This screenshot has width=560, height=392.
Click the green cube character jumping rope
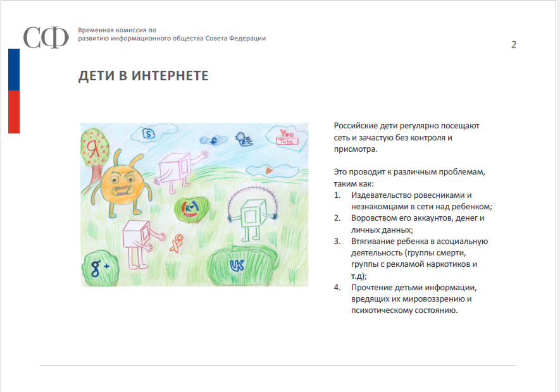[252, 215]
